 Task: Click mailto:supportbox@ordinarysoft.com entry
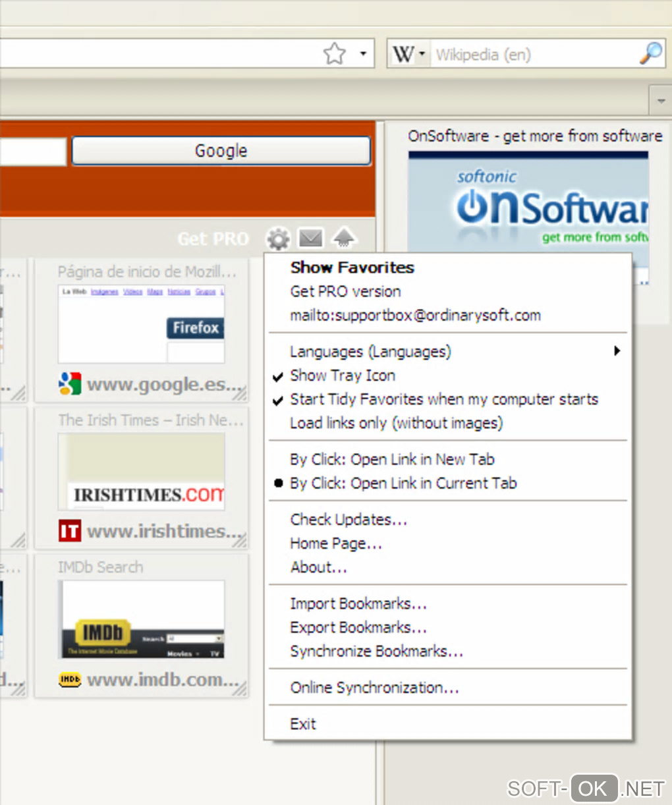[x=448, y=315]
